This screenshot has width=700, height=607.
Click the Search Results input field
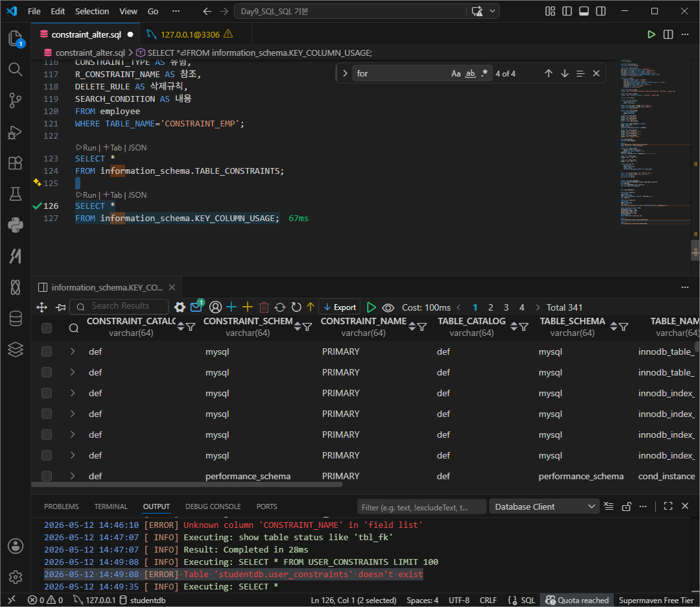pos(120,306)
